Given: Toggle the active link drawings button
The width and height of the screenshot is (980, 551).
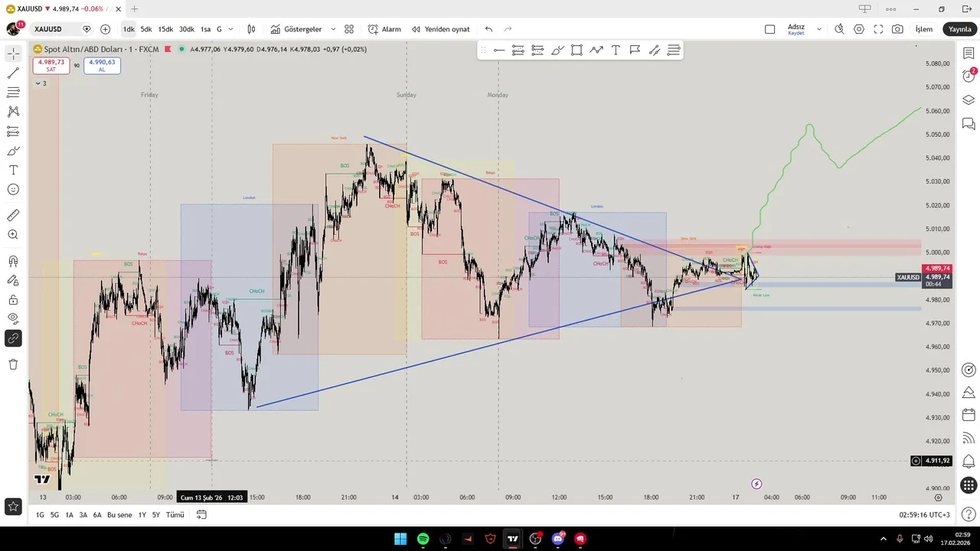Looking at the screenshot, I should [13, 337].
